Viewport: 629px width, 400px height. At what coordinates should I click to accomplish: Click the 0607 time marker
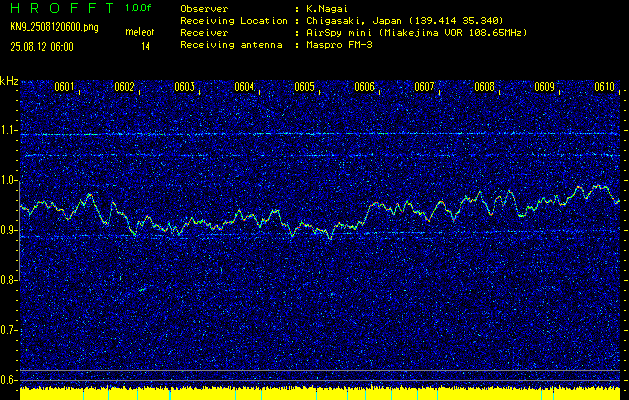pos(424,87)
